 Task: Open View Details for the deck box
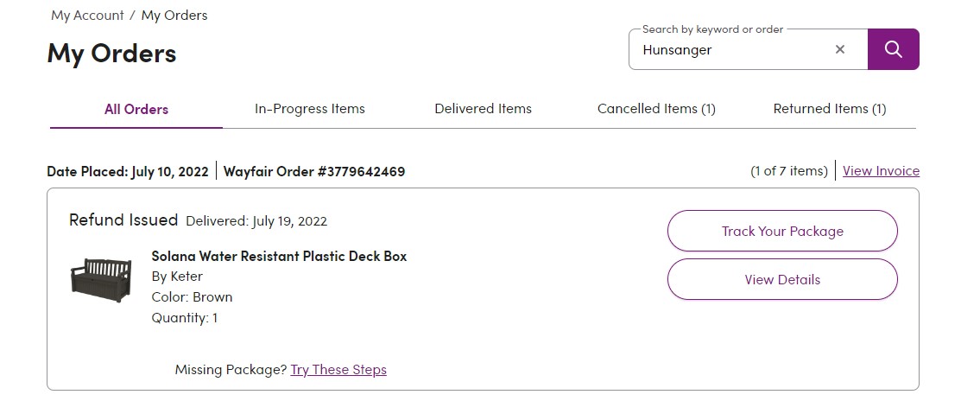[x=782, y=280]
